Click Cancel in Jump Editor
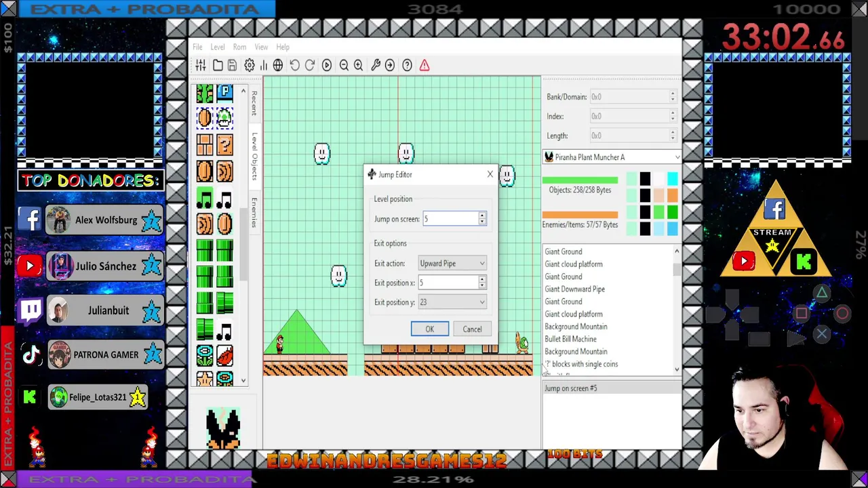This screenshot has width=868, height=488. [x=472, y=329]
